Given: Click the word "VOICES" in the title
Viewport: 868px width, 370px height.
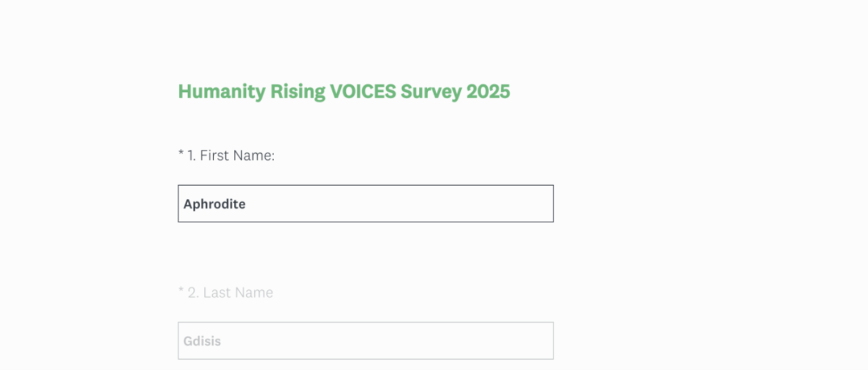Looking at the screenshot, I should [362, 91].
